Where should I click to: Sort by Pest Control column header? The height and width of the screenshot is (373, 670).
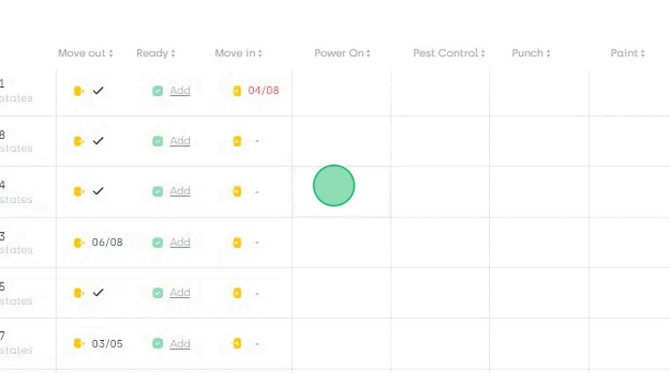coord(449,53)
